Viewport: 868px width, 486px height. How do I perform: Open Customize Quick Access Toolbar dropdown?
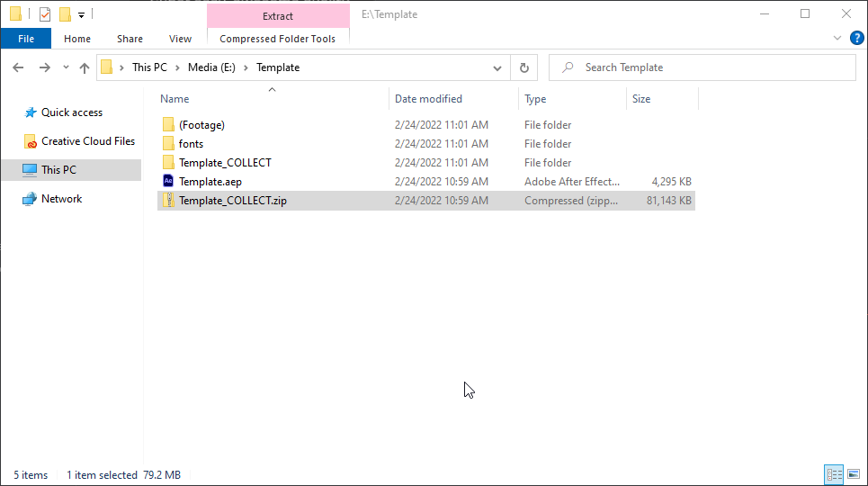click(81, 14)
